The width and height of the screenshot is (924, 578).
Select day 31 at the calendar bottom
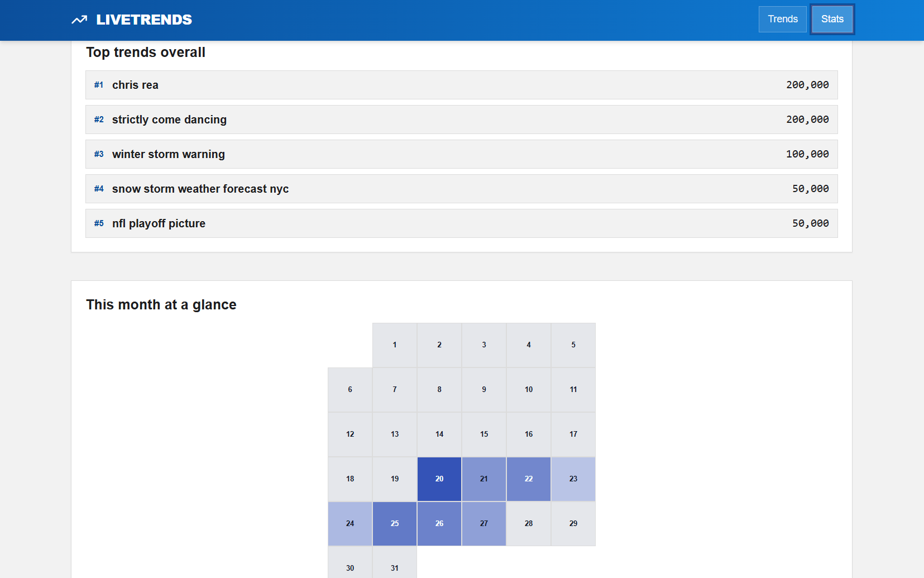coord(394,567)
